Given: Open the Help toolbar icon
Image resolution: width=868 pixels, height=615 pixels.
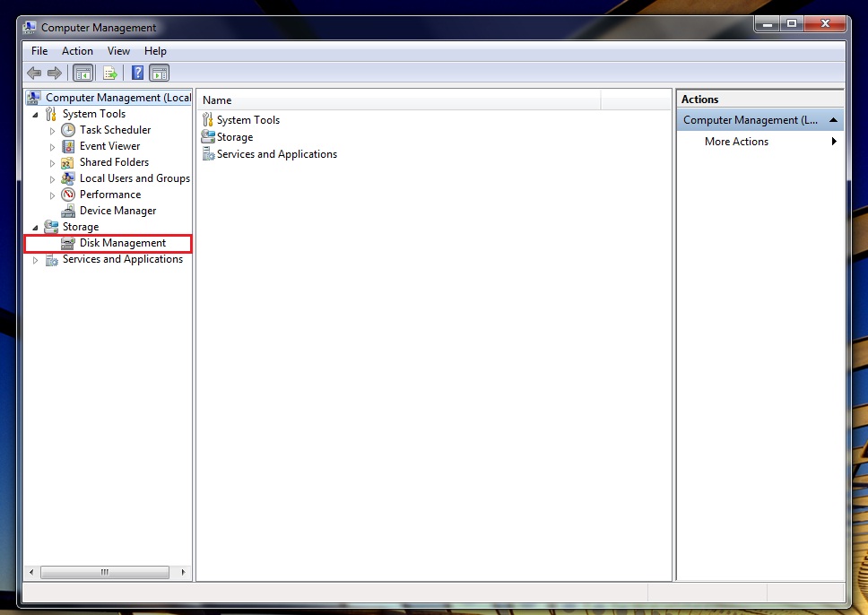Looking at the screenshot, I should click(x=138, y=73).
